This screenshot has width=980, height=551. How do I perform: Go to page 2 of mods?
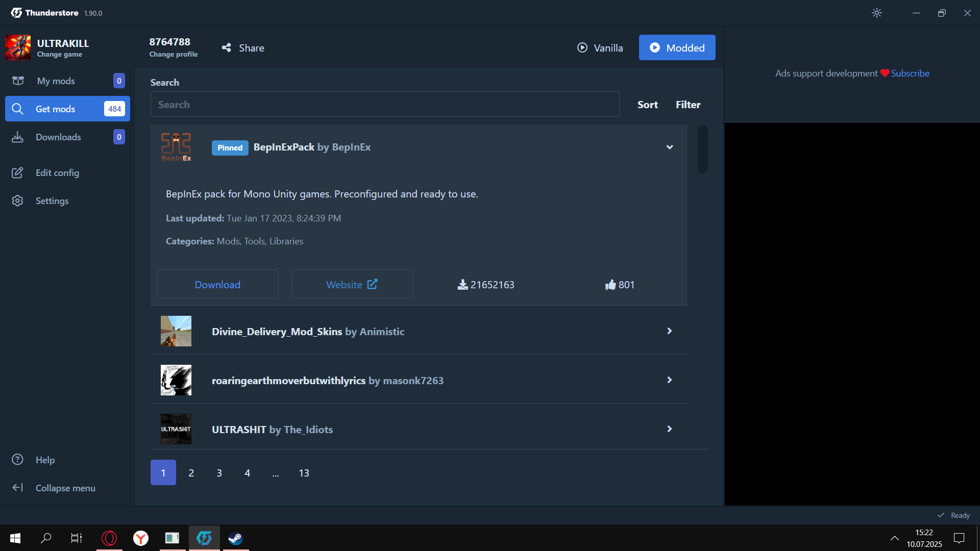pyautogui.click(x=191, y=472)
